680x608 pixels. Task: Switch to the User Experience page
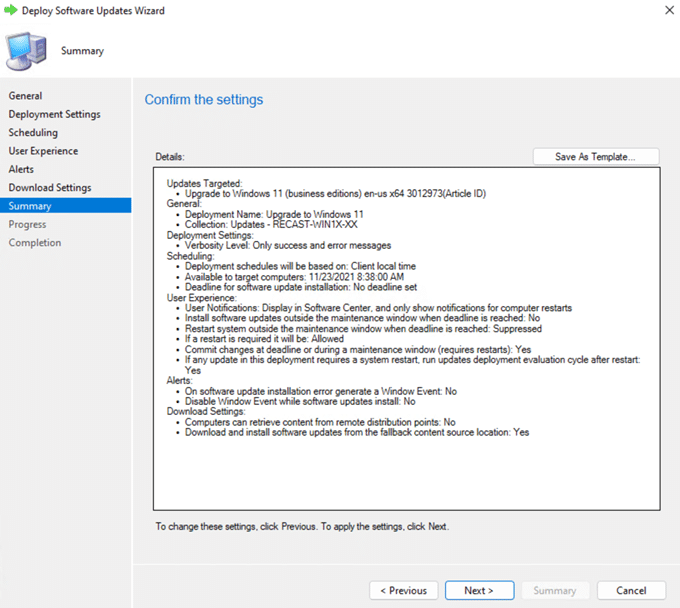[43, 151]
